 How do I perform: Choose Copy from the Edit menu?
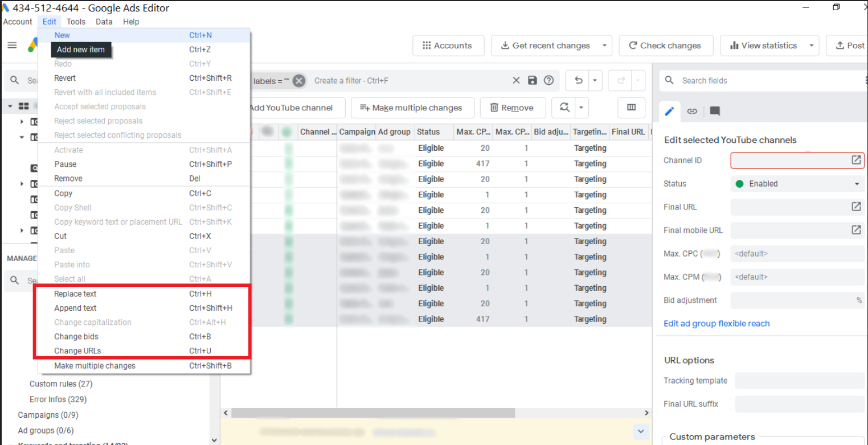point(144,193)
